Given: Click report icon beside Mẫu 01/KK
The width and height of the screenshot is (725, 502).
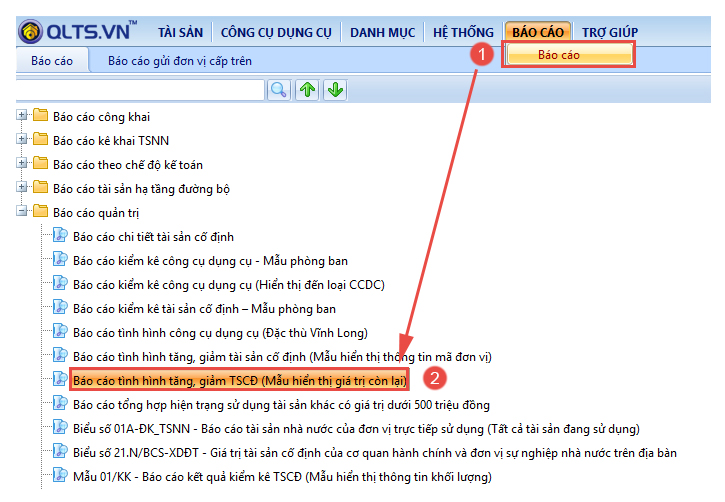Looking at the screenshot, I should 60,475.
